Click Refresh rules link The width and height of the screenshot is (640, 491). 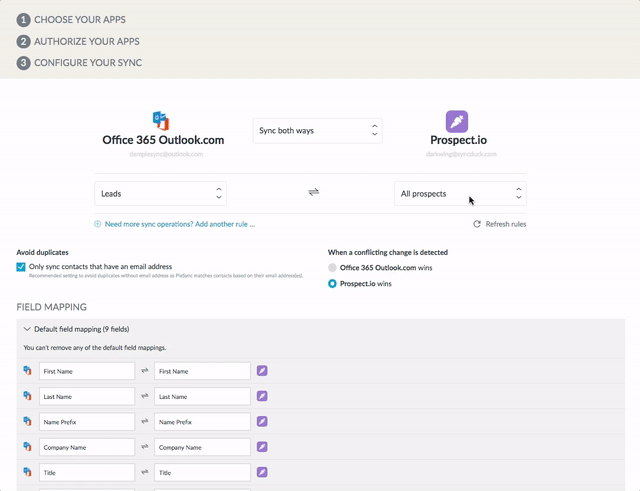tap(506, 224)
